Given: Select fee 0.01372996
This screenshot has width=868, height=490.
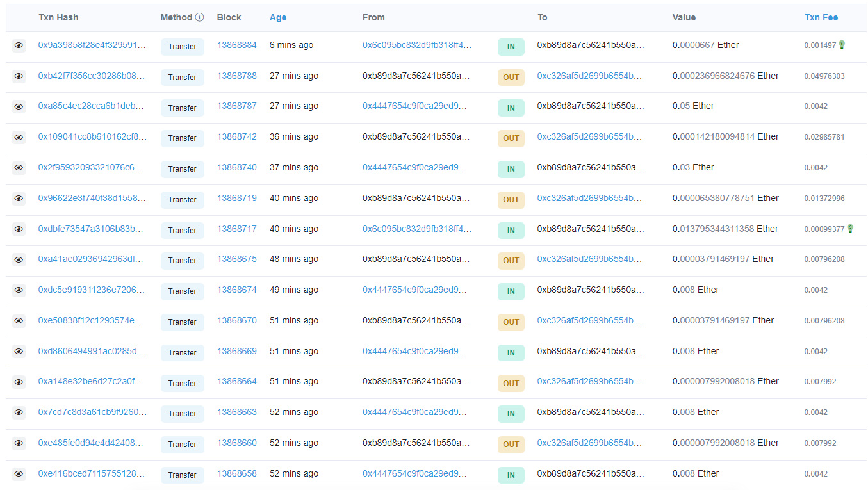Looking at the screenshot, I should 824,199.
